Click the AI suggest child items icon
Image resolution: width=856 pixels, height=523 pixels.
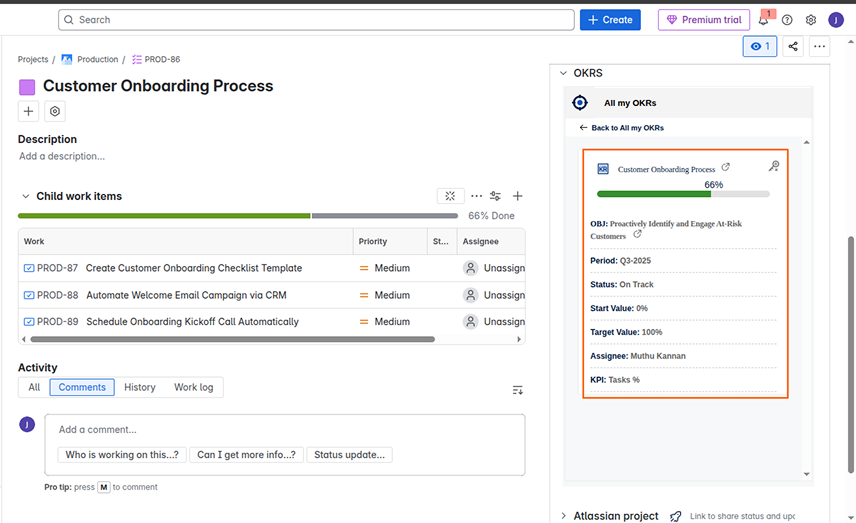450,196
